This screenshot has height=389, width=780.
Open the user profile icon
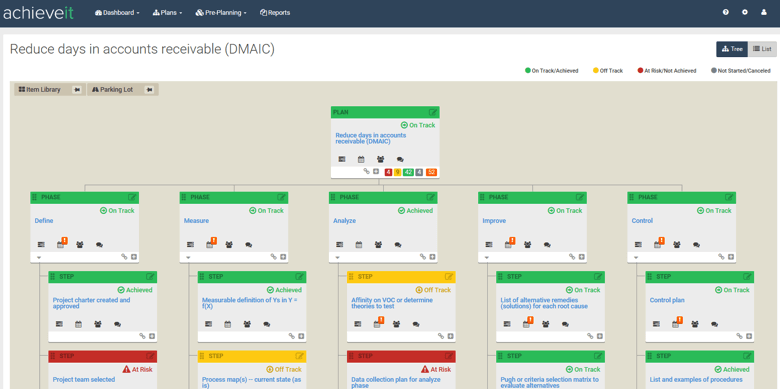coord(764,12)
